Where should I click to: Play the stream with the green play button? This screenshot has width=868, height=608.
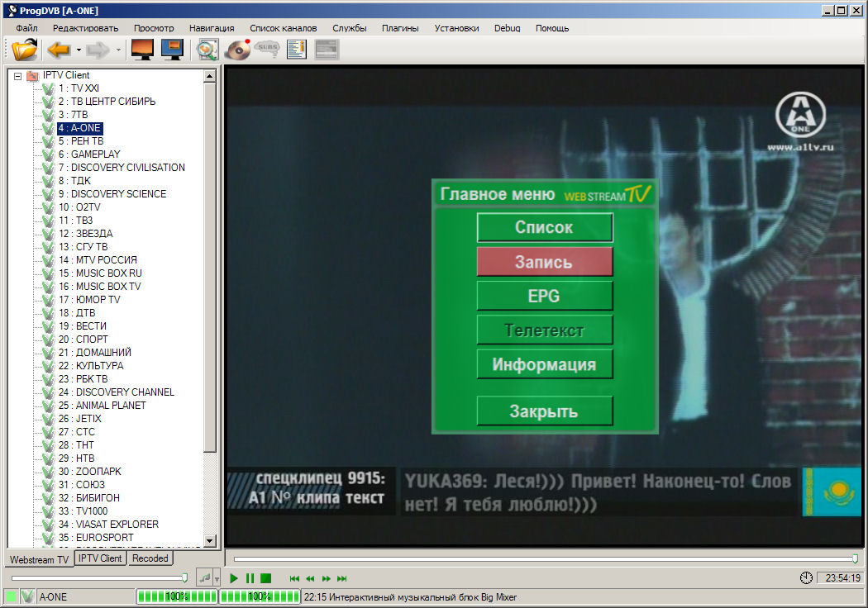234,578
